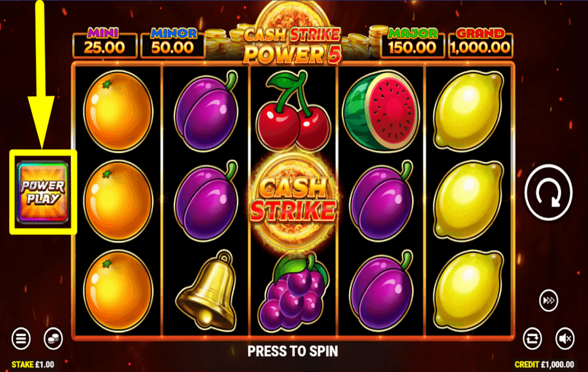Click the Press to Spin text

click(293, 351)
